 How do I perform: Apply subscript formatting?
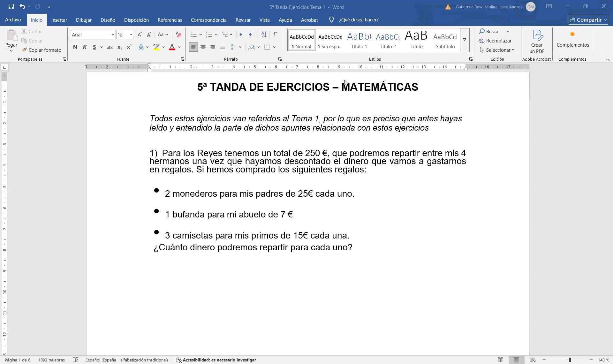119,47
